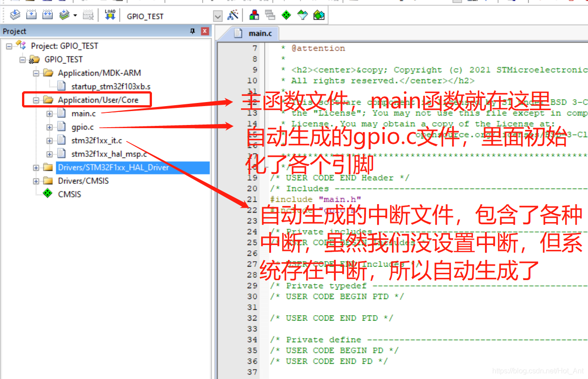Expand the main.c file node
Viewport: 588px width, 379px height.
coord(49,113)
